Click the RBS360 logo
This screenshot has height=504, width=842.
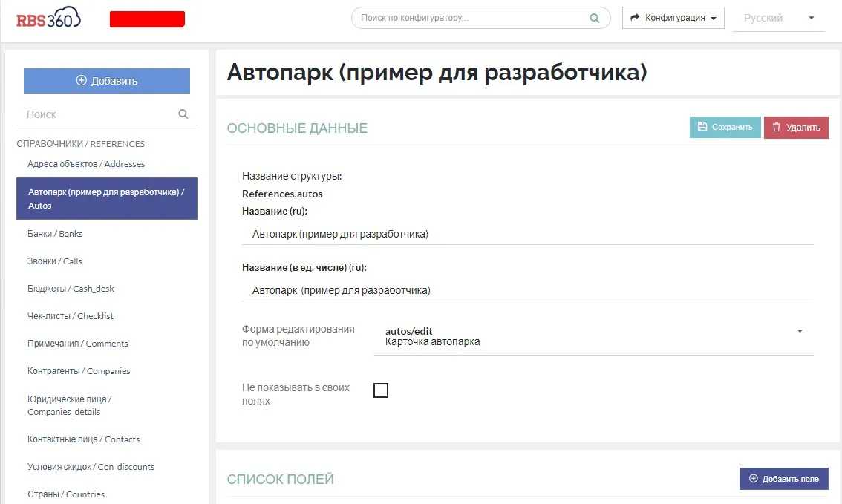tap(48, 19)
